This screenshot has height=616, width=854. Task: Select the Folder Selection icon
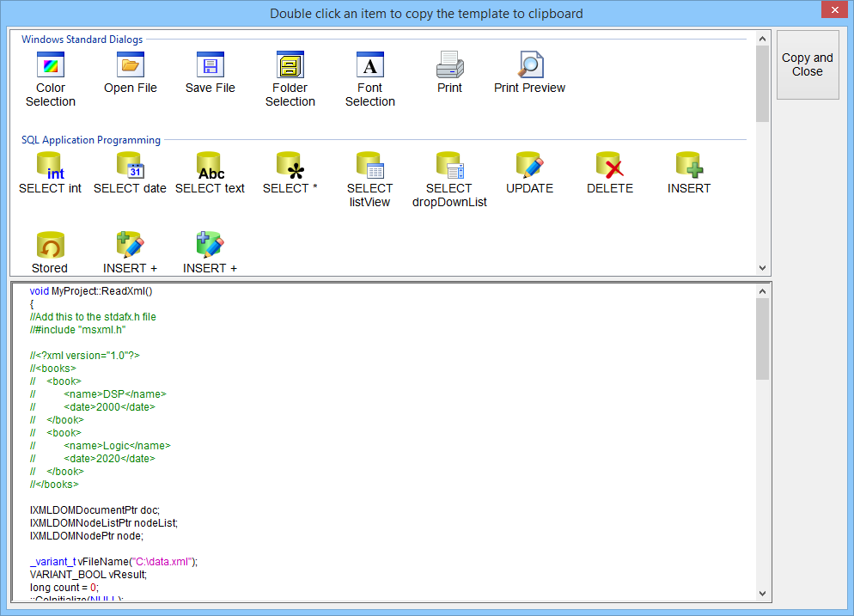[290, 64]
